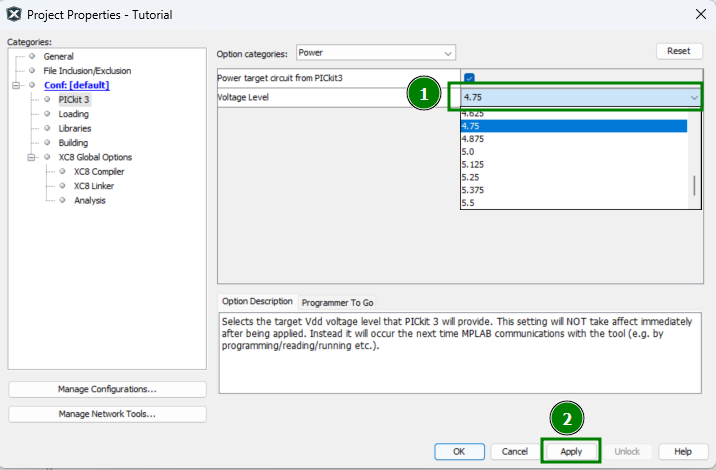Click the bullet icon beside General
The height and width of the screenshot is (470, 716).
click(x=32, y=56)
